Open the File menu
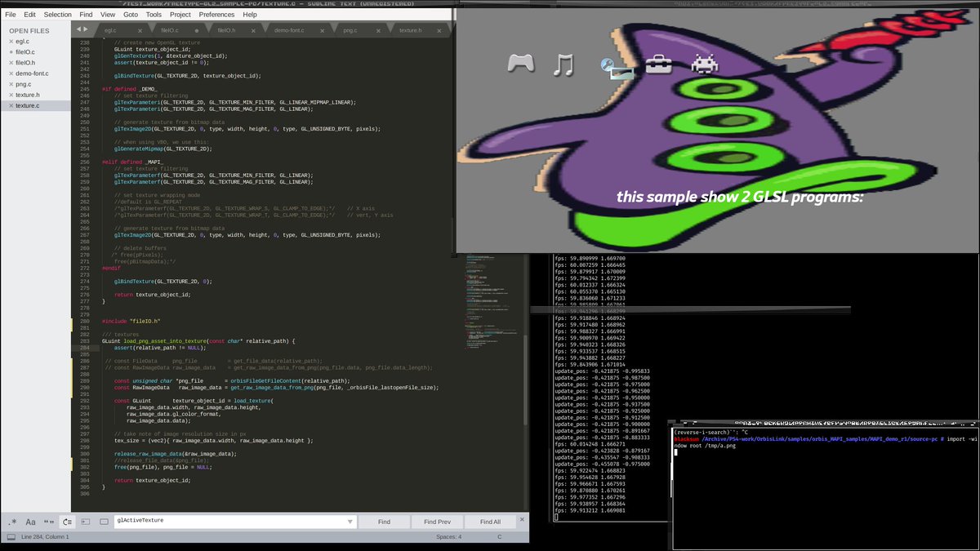Image resolution: width=980 pixels, height=551 pixels. point(11,15)
